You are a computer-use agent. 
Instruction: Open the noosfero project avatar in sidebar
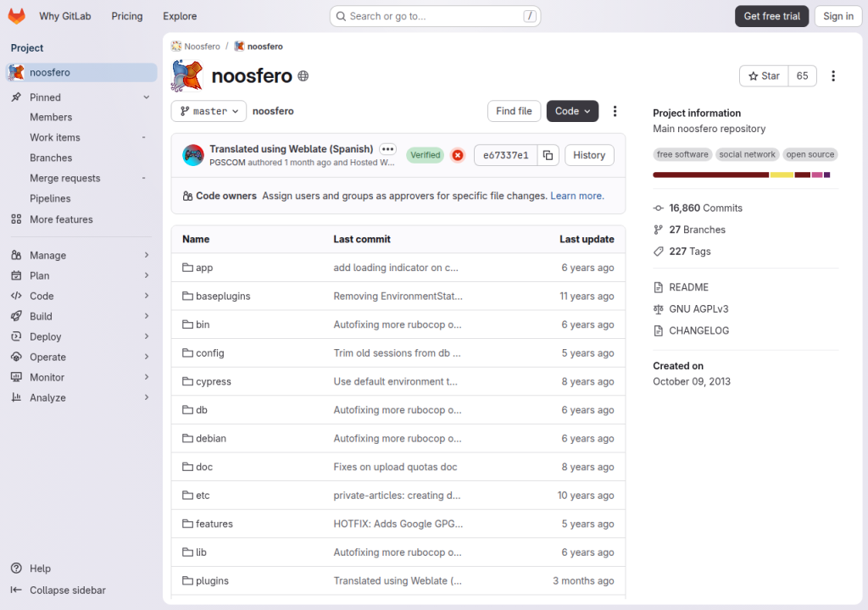[16, 73]
